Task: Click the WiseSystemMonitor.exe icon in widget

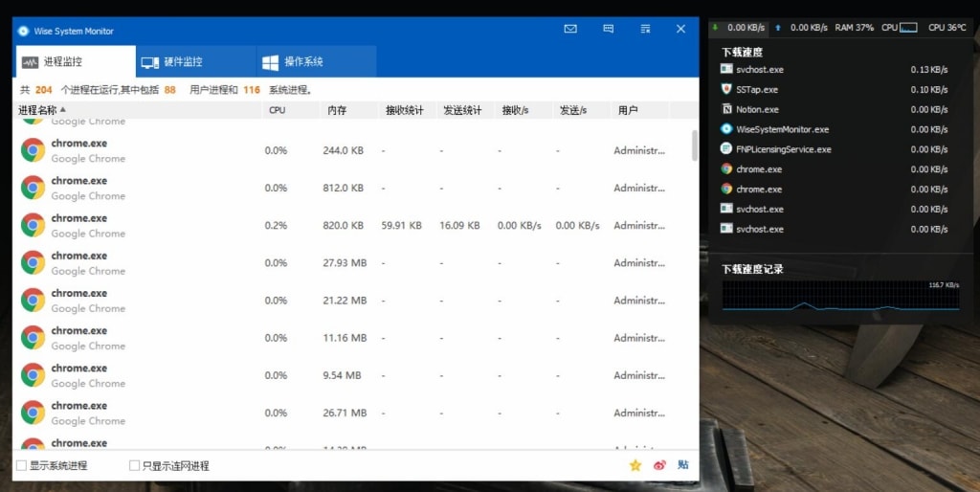Action: coord(726,129)
